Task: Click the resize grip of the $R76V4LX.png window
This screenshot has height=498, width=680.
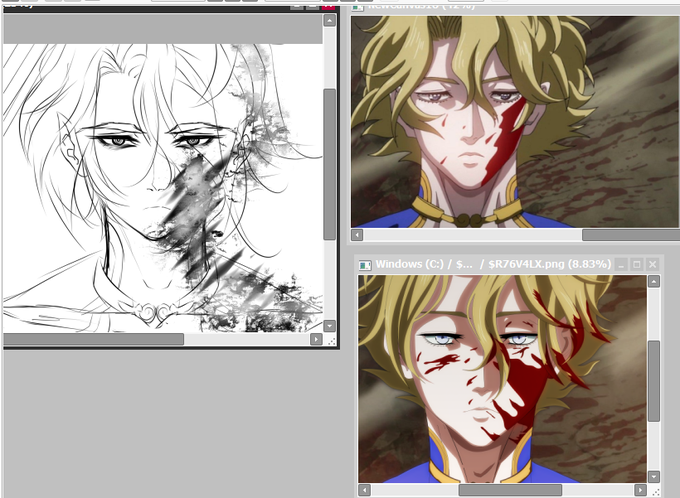Action: (656, 492)
